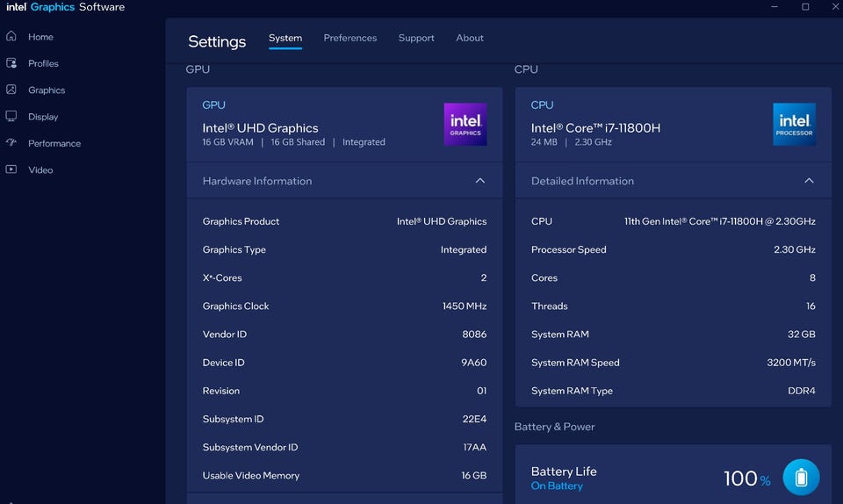843x504 pixels.
Task: Click the Graphics Type value Integrated
Action: [464, 249]
